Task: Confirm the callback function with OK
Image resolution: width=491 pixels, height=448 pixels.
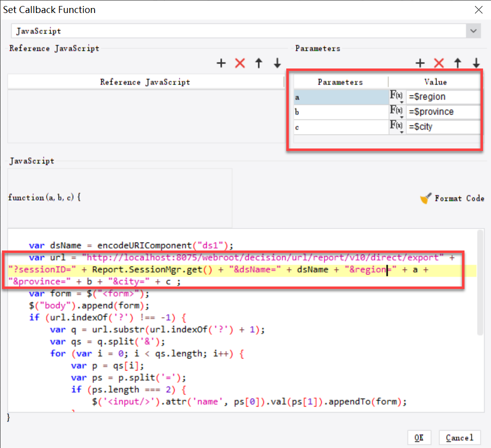Action: [x=419, y=437]
